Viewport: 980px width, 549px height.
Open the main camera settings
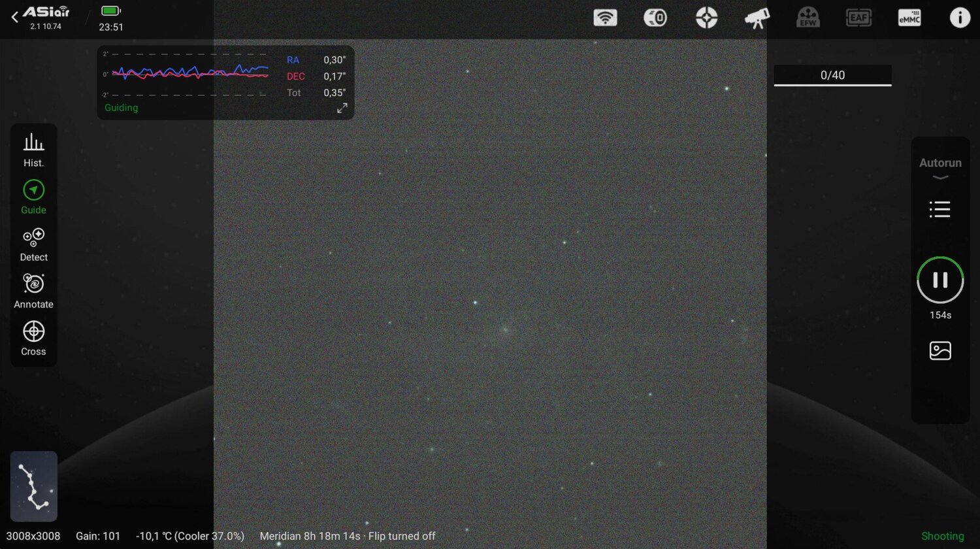[x=655, y=18]
